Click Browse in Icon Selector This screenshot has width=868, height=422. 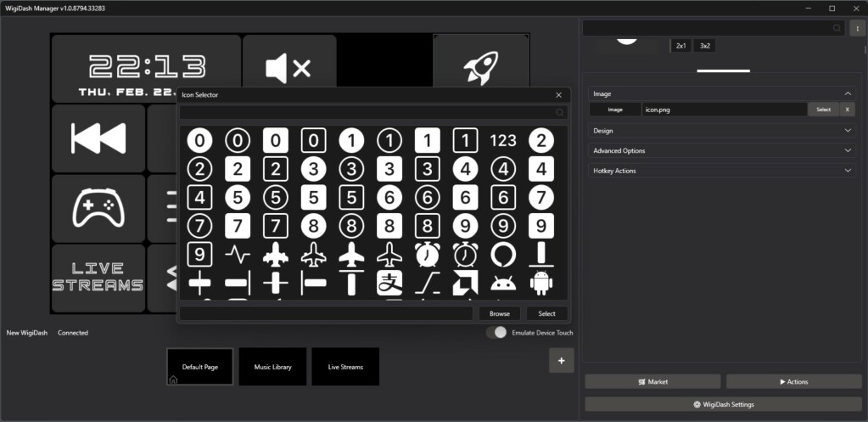tap(499, 313)
